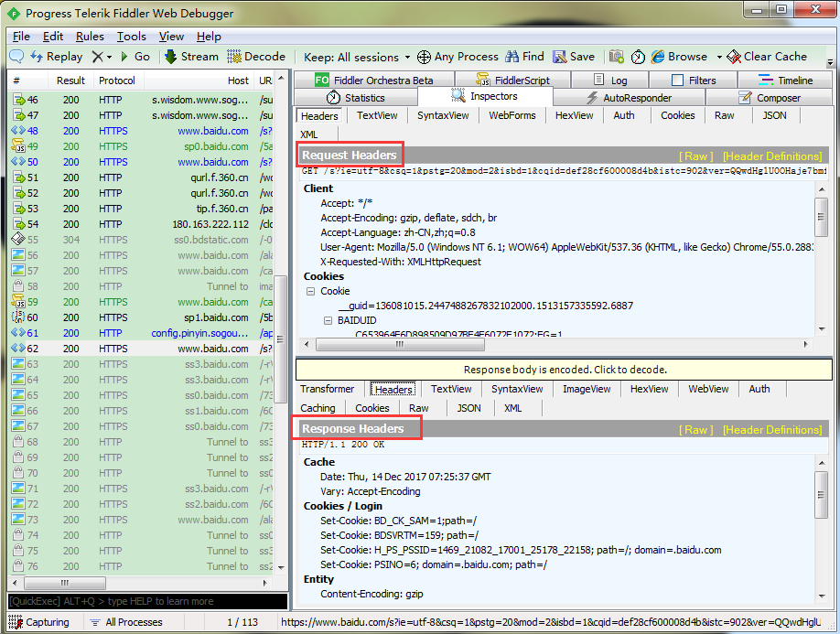Screen dimensions: 840x634
Task: Select response Caching tab
Action: point(318,408)
